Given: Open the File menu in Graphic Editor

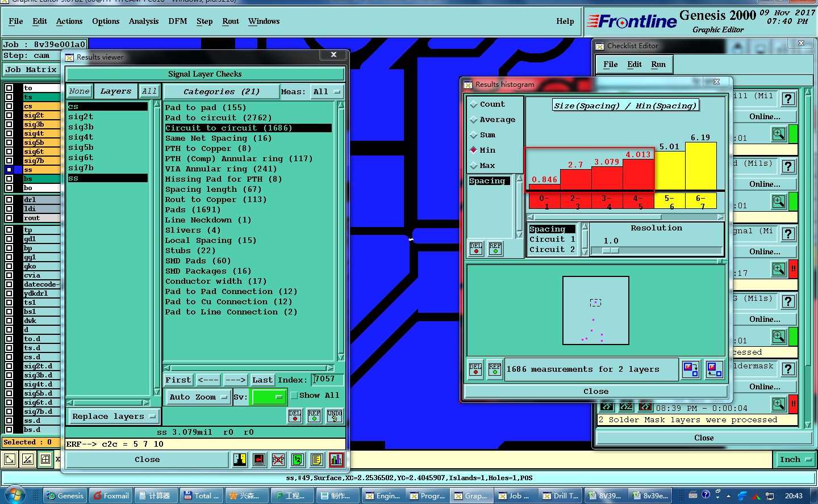Looking at the screenshot, I should pyautogui.click(x=16, y=22).
